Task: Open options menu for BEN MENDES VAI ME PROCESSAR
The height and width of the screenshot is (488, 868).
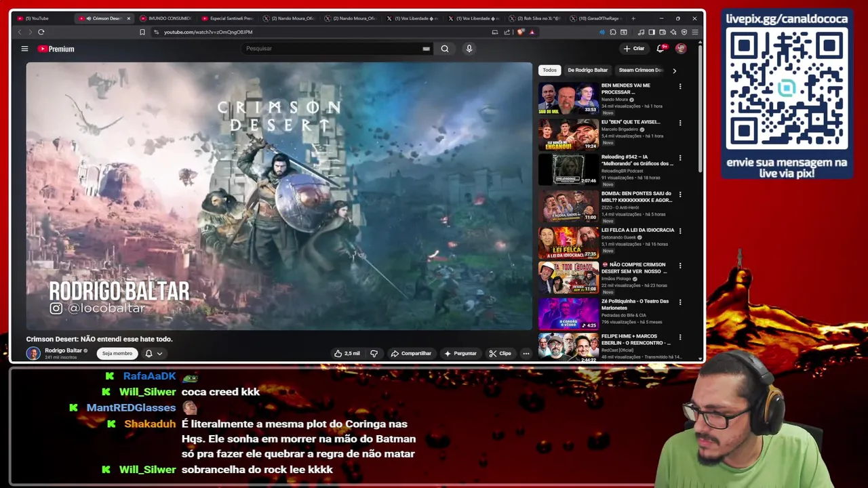Action: click(680, 86)
